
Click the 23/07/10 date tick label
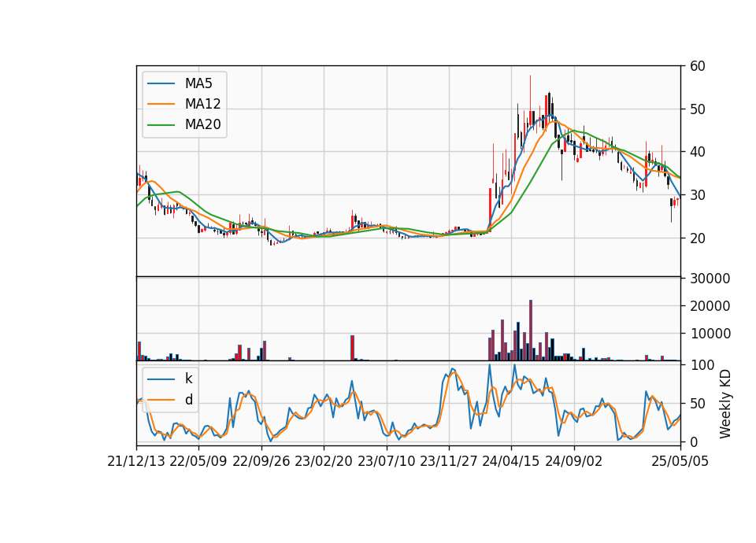386,461
